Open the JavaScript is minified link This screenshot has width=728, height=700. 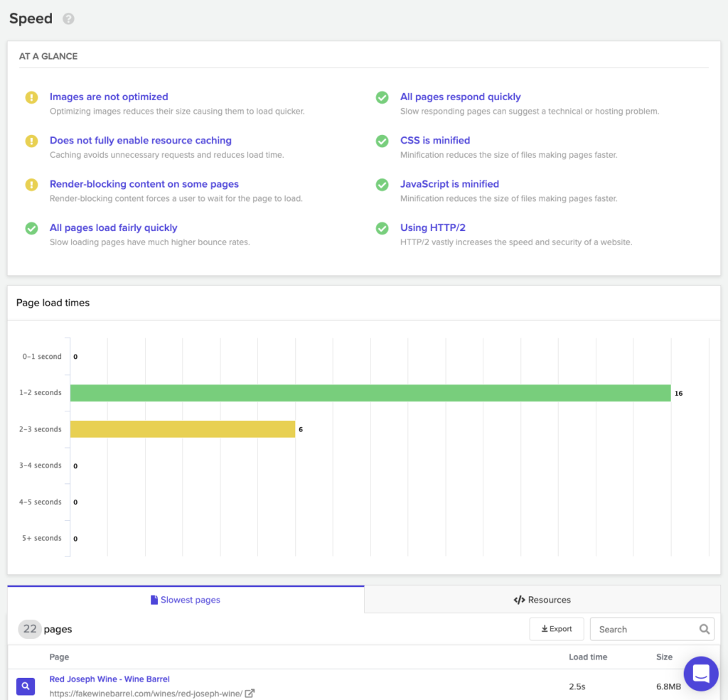449,184
